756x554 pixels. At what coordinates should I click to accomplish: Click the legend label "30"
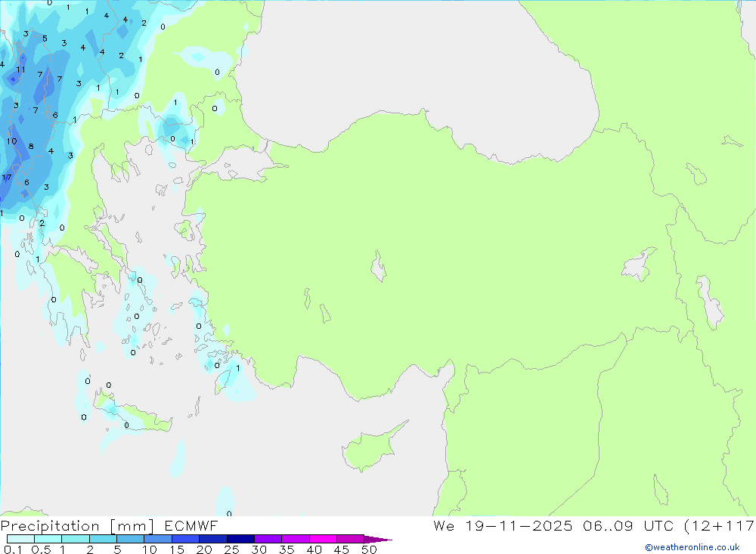click(x=259, y=549)
